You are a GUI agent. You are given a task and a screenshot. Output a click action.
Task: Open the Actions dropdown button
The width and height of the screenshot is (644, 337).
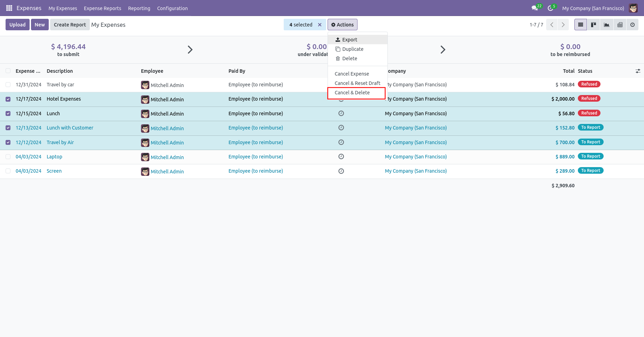342,25
